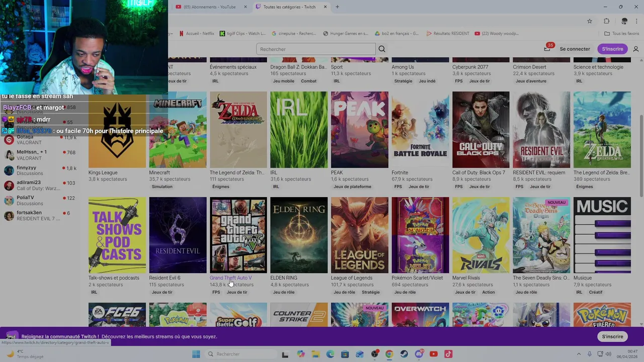Close the YouTube Abonnements tab
644x362 pixels.
246,7
